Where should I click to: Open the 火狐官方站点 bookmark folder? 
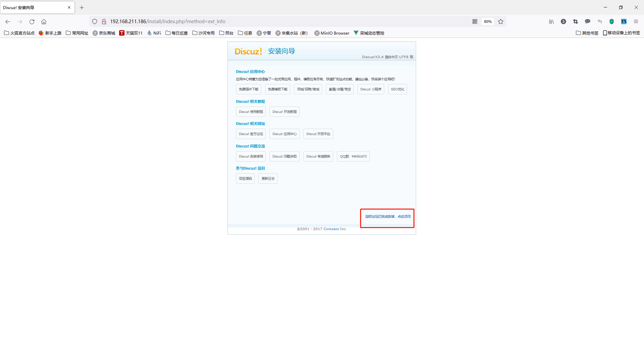[19, 33]
